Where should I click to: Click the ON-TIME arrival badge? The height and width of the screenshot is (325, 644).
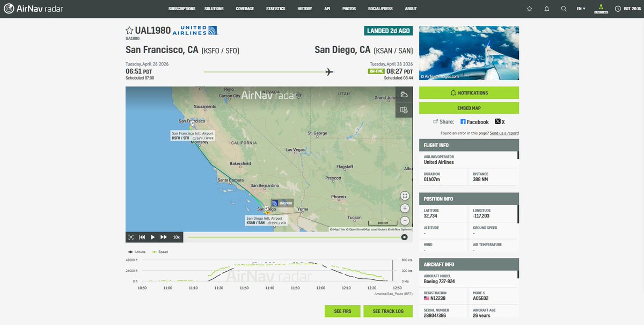point(376,71)
